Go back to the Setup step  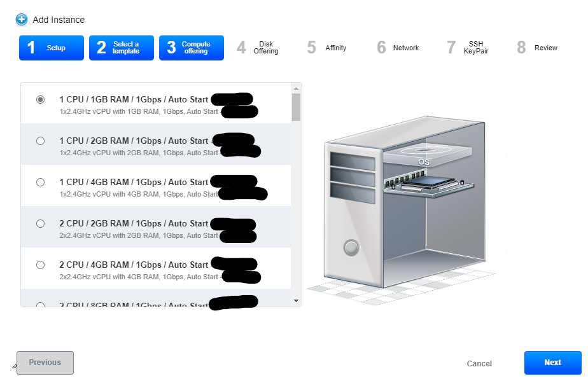[x=51, y=48]
